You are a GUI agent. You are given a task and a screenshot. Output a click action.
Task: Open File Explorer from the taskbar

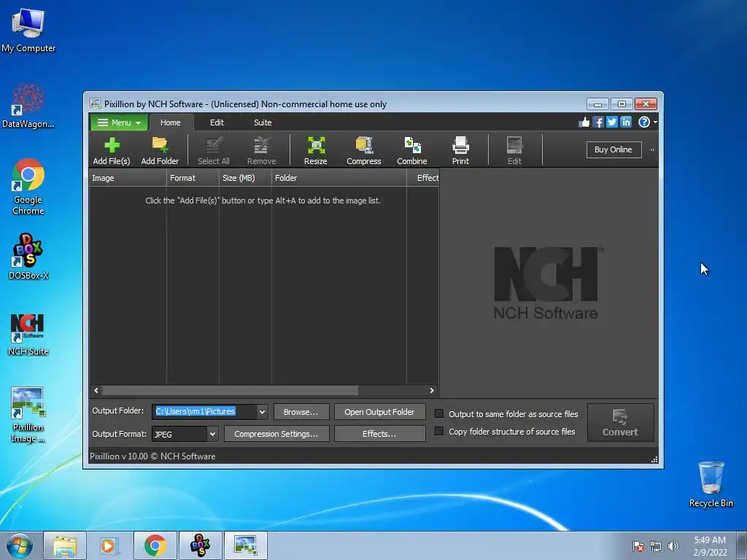[x=65, y=545]
